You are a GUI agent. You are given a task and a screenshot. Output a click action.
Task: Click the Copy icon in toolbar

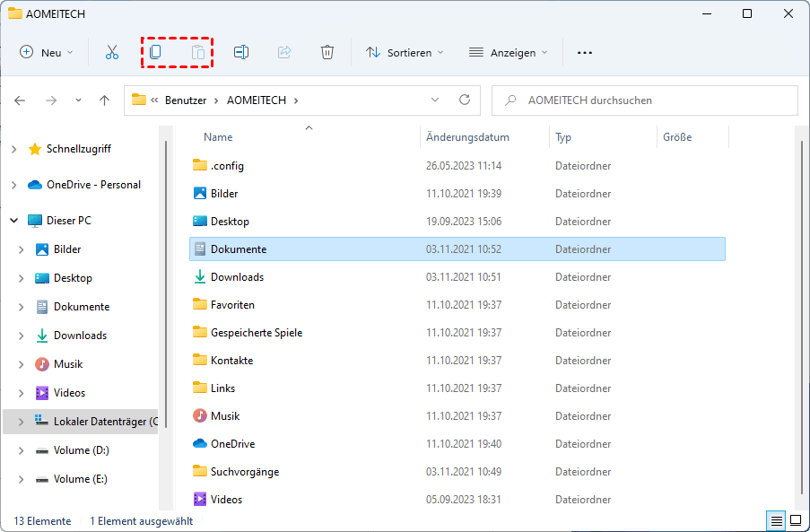point(155,53)
